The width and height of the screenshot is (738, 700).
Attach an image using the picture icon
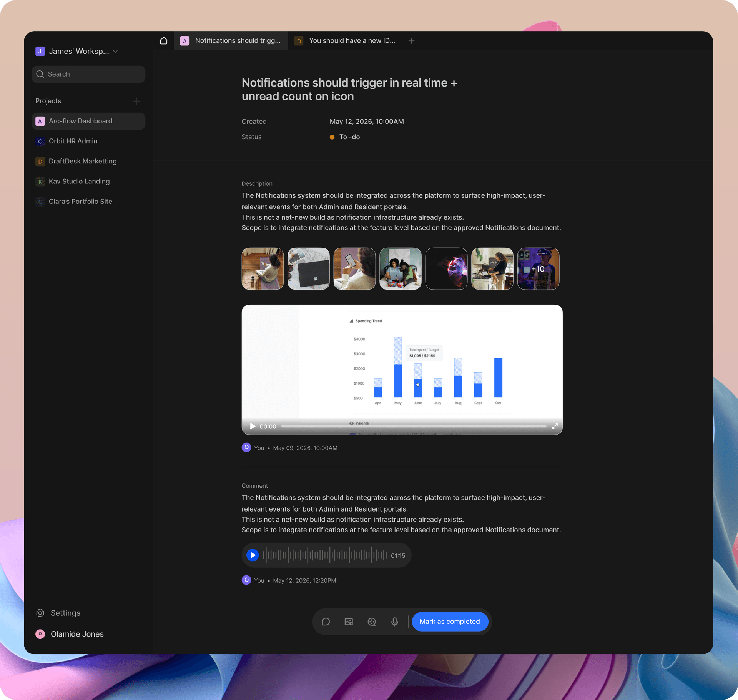tap(349, 622)
